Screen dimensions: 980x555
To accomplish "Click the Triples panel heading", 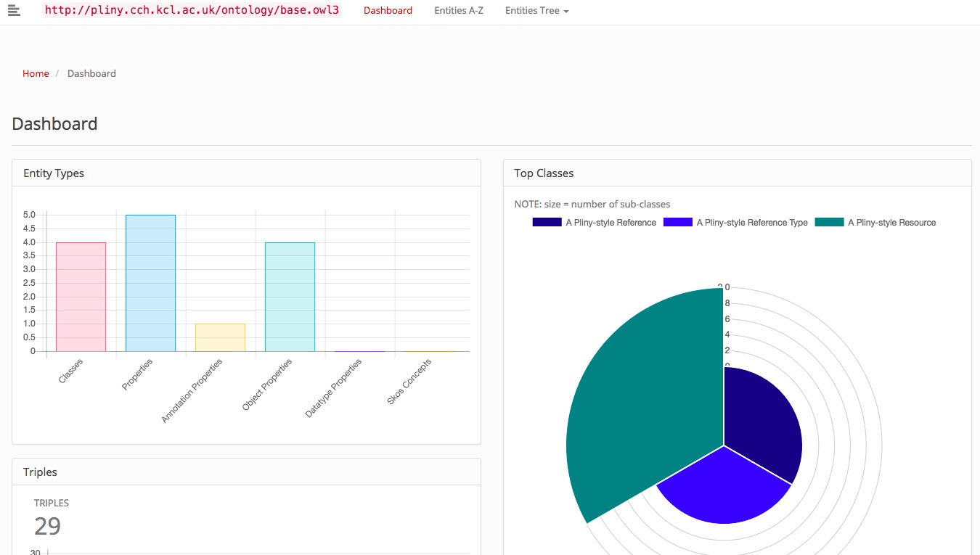I will tap(40, 472).
